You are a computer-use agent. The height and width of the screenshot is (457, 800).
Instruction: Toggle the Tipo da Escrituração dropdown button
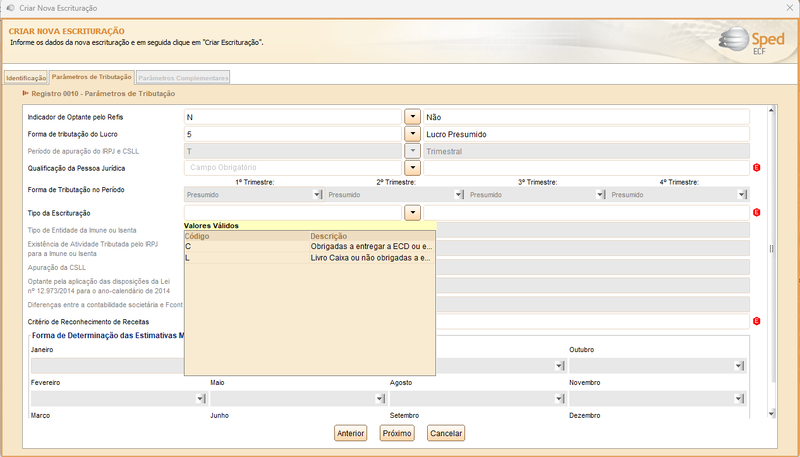point(412,213)
